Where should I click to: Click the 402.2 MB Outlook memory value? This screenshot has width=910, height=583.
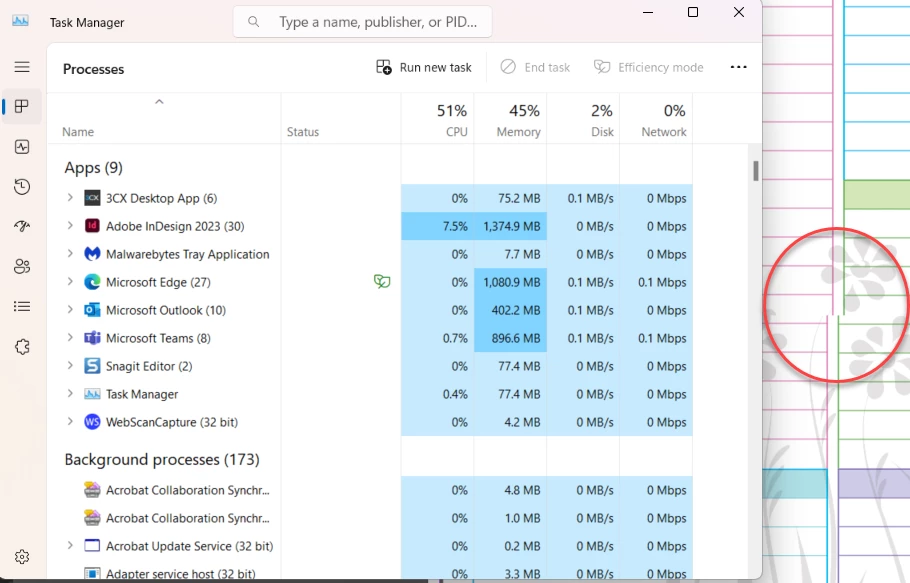(515, 310)
